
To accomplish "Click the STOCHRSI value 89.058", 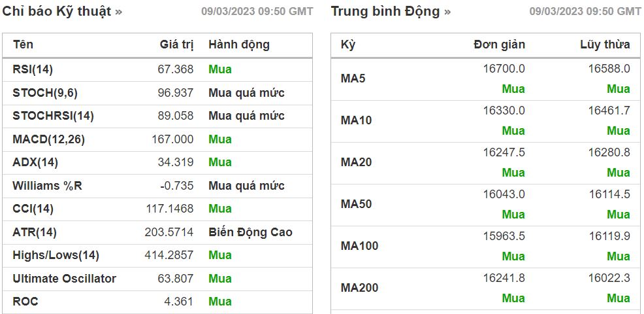I will 176,116.
